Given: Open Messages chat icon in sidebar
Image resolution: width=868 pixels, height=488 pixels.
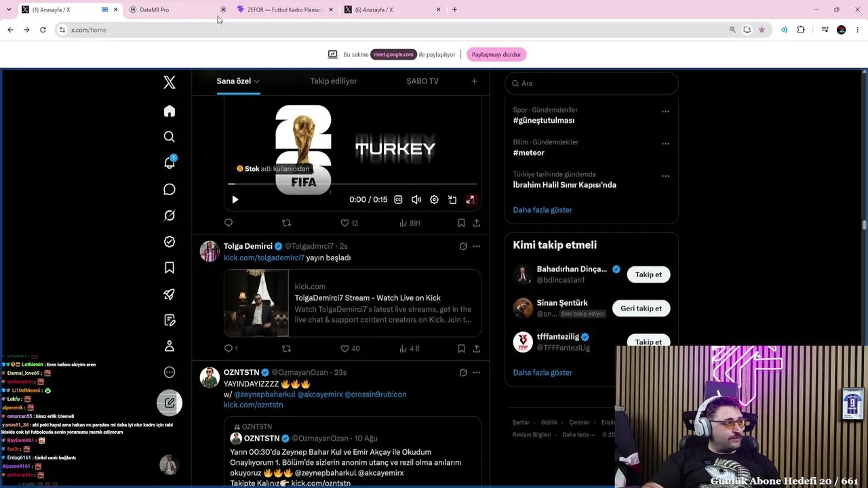Looking at the screenshot, I should [170, 189].
